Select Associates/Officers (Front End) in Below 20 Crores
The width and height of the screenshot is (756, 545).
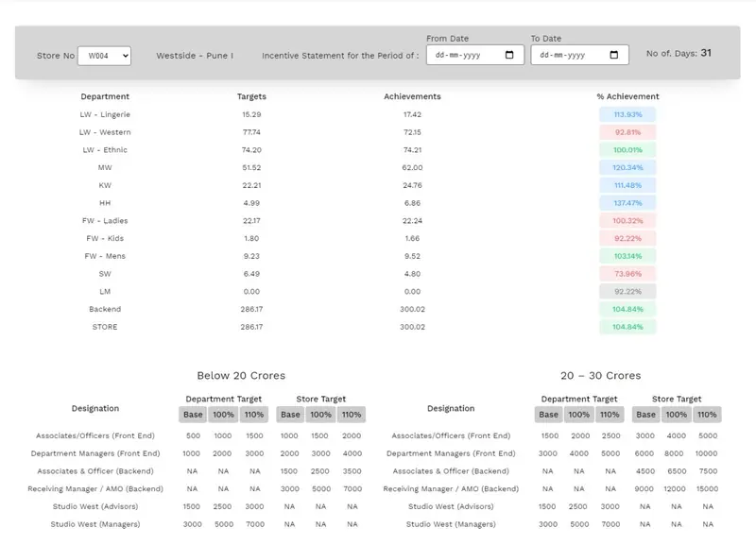(95, 435)
